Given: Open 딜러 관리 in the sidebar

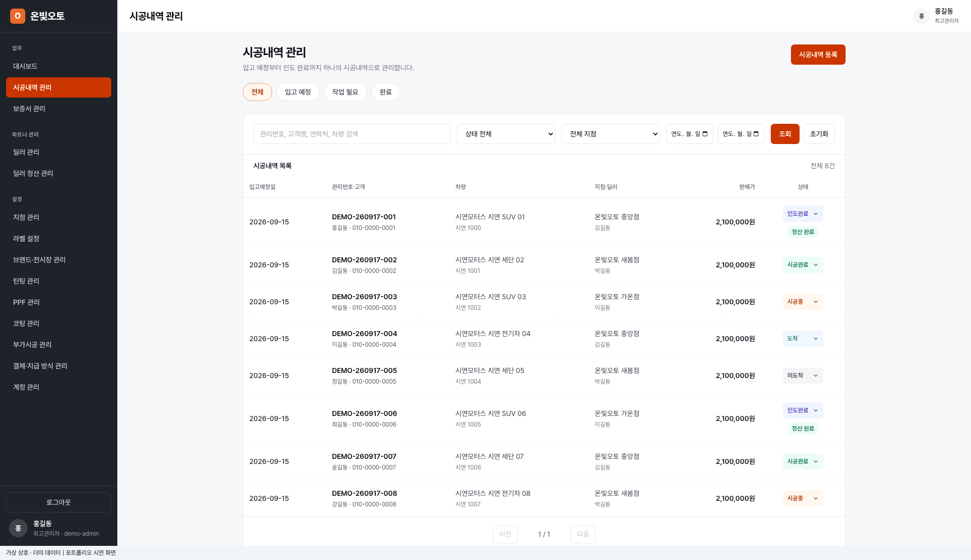Looking at the screenshot, I should (x=59, y=152).
